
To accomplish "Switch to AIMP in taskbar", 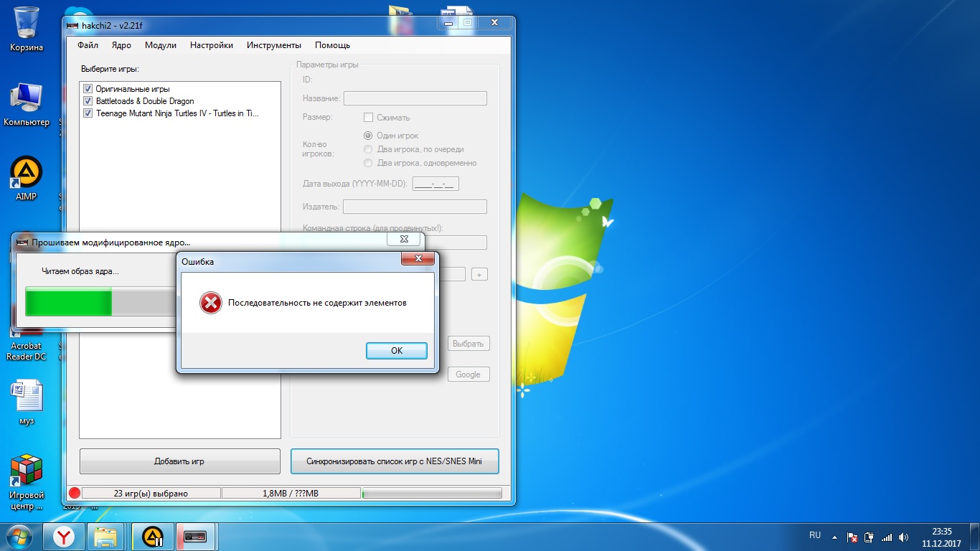I will click(x=153, y=536).
